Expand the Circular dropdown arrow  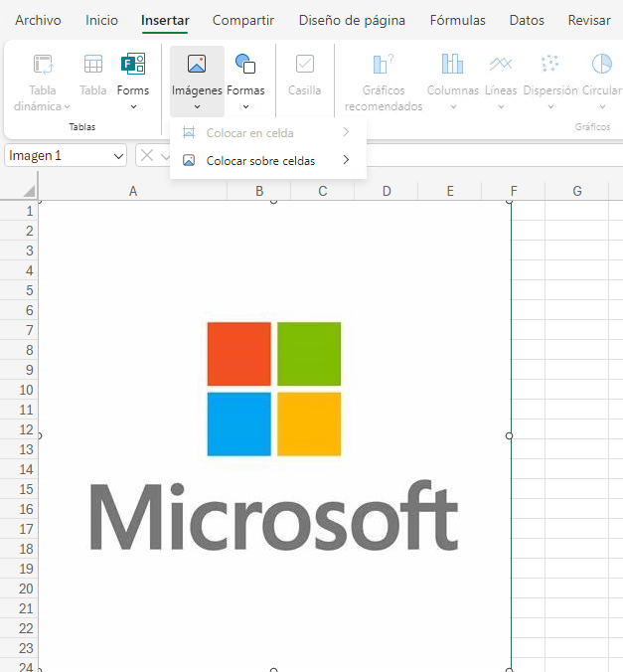[602, 106]
